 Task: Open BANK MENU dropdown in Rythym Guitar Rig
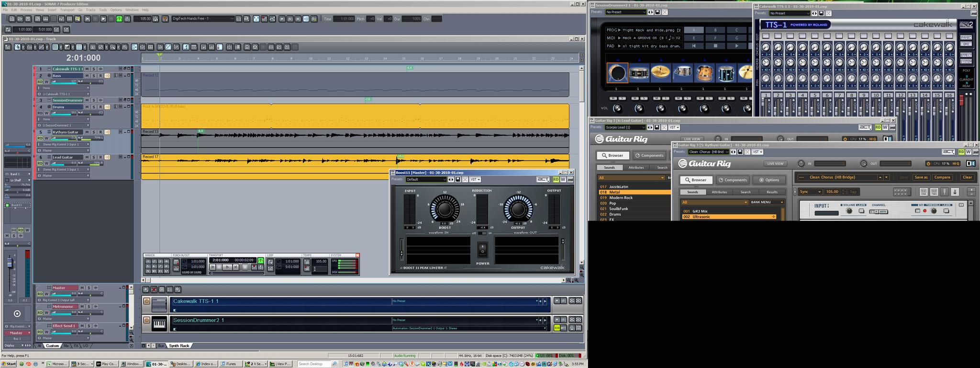[767, 202]
